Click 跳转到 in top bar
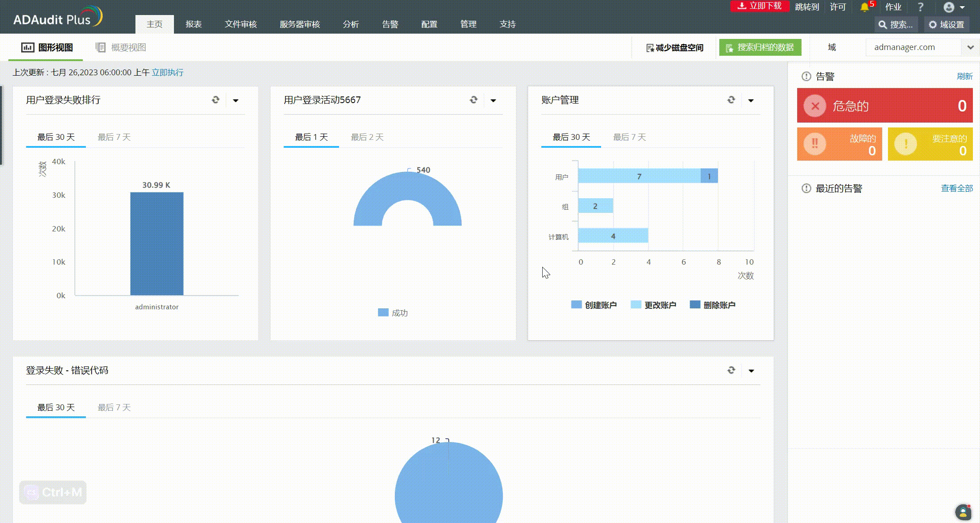The image size is (980, 523). click(807, 7)
